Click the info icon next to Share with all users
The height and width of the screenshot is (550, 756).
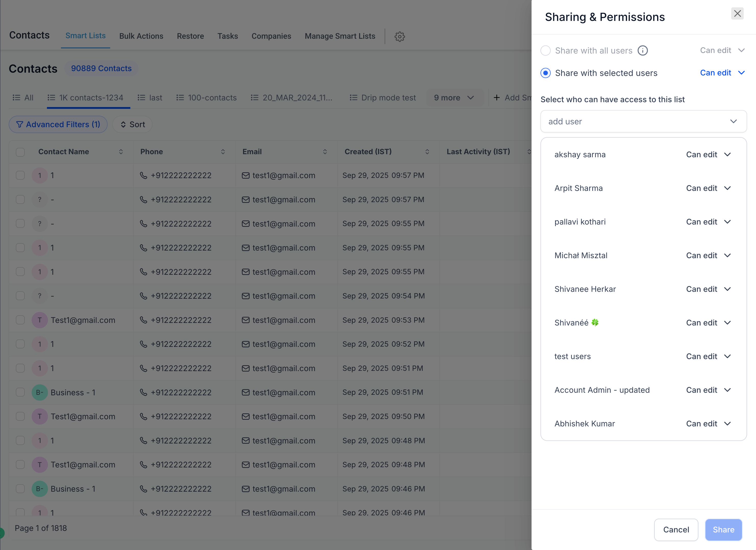click(x=643, y=51)
